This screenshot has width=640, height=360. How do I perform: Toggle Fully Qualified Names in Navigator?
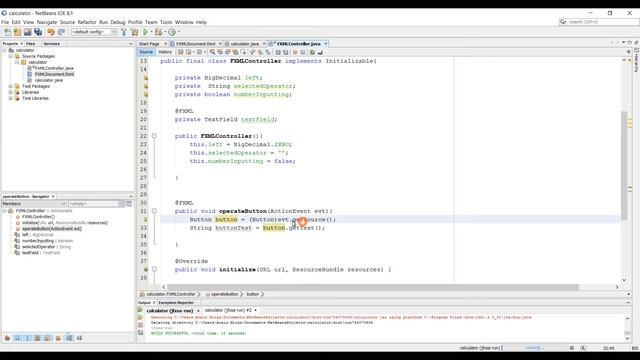(x=58, y=338)
